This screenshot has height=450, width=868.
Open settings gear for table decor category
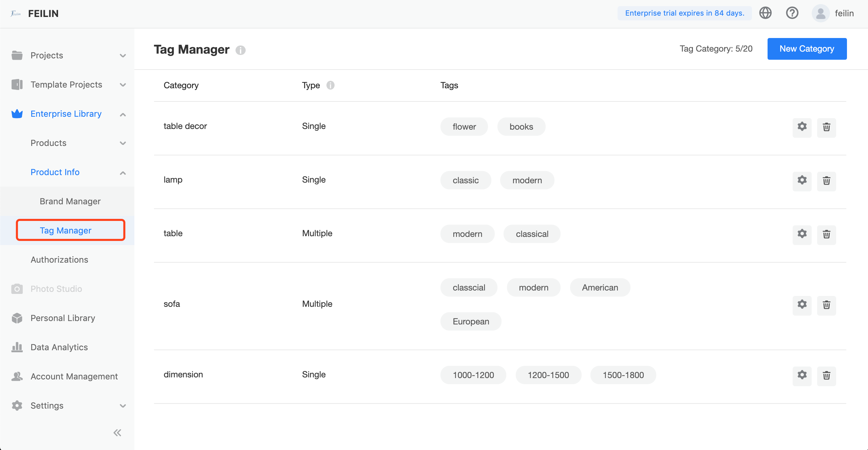click(x=802, y=127)
